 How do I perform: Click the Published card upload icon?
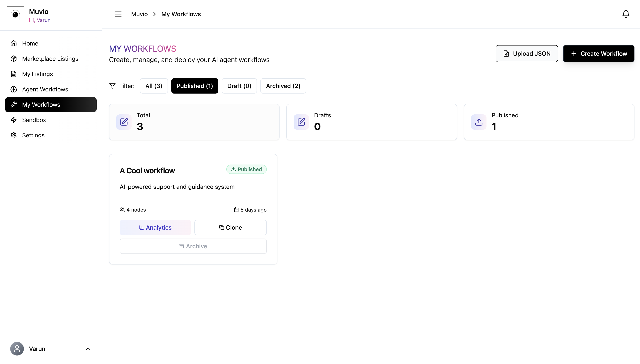479,122
